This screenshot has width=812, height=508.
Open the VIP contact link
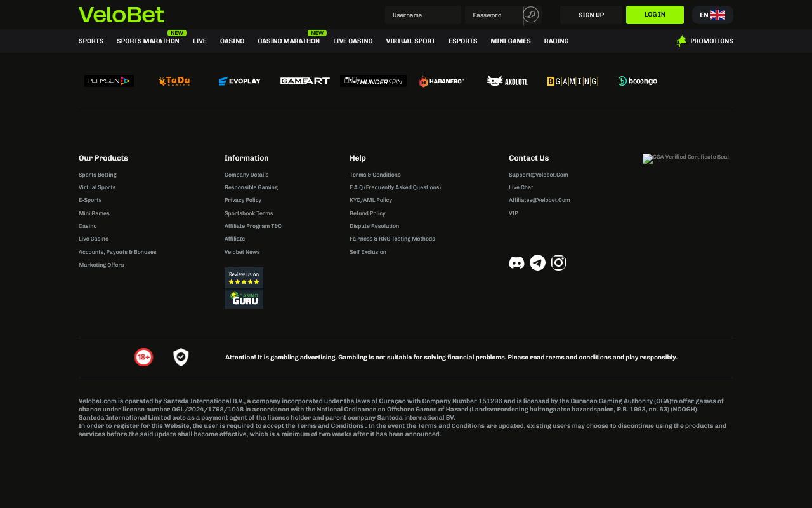[513, 213]
